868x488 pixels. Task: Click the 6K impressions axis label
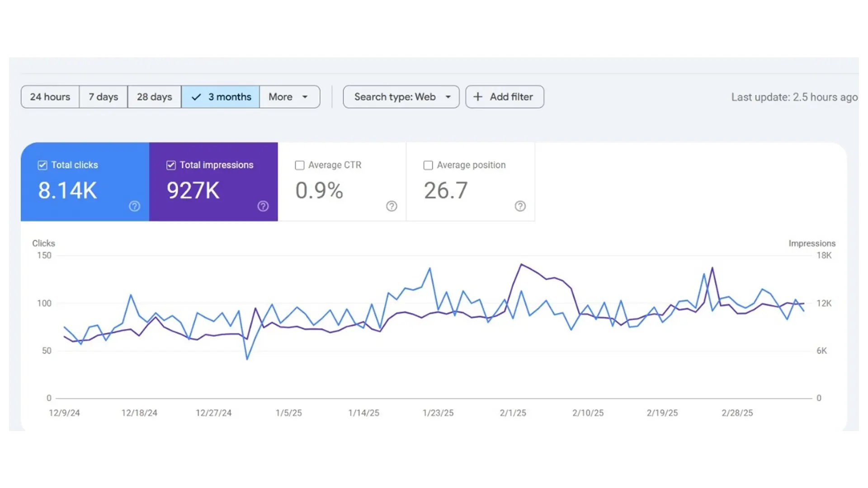point(822,351)
